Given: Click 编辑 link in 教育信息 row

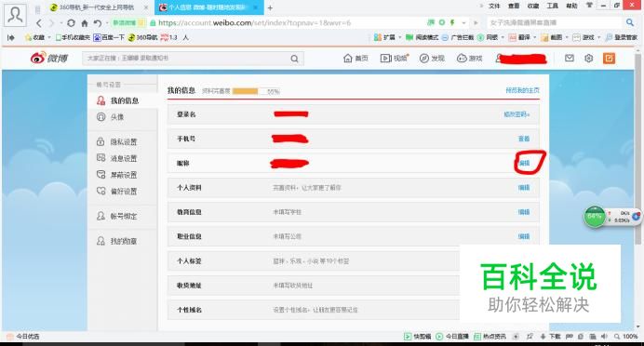Looking at the screenshot, I should pyautogui.click(x=524, y=212).
